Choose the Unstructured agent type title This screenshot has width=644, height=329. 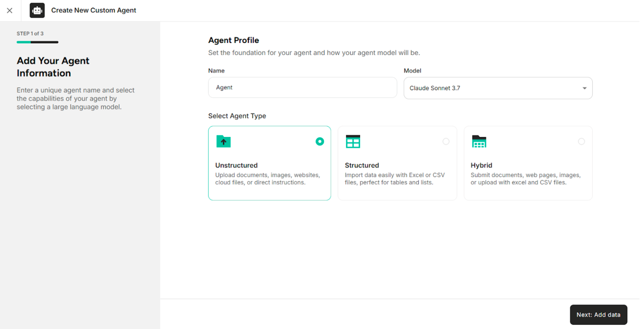coord(236,165)
